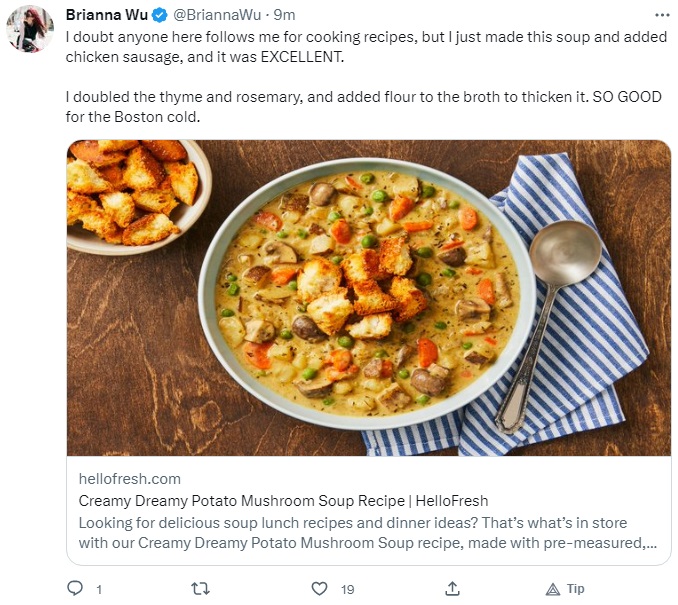Click the Brianna Wu display name
Viewport: 678px width, 605px height.
pos(107,15)
